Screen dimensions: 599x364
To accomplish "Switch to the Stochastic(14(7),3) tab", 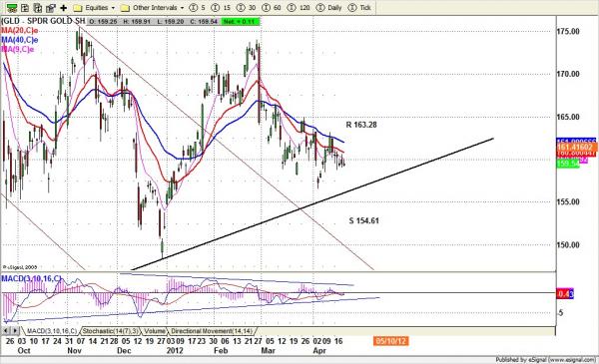I will click(x=111, y=331).
